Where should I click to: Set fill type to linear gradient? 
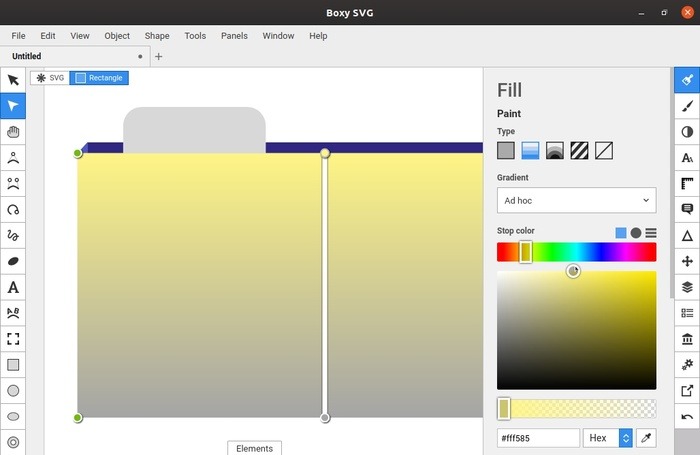click(530, 150)
